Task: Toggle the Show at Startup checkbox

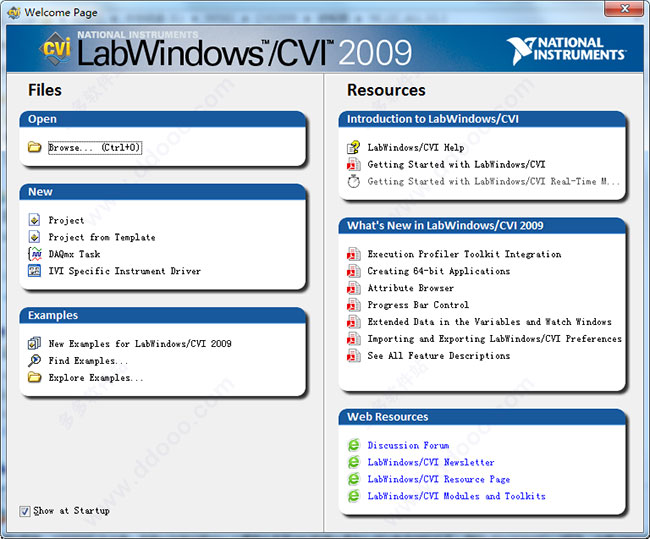Action: 24,511
